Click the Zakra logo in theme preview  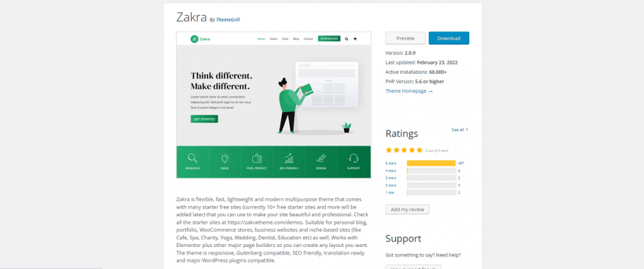[x=201, y=39]
